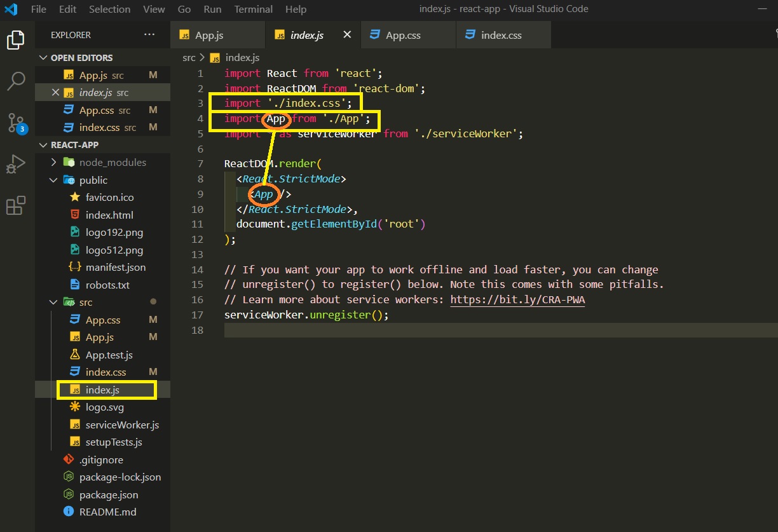This screenshot has width=778, height=532.
Task: Select index.js in src folder tree
Action: click(102, 390)
